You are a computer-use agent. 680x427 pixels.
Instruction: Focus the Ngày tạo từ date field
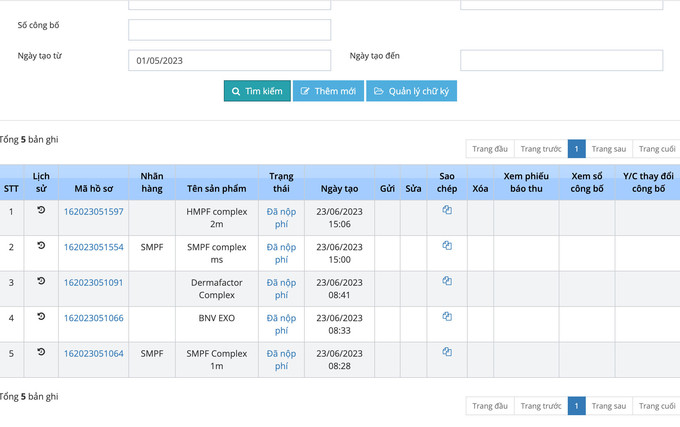point(229,61)
